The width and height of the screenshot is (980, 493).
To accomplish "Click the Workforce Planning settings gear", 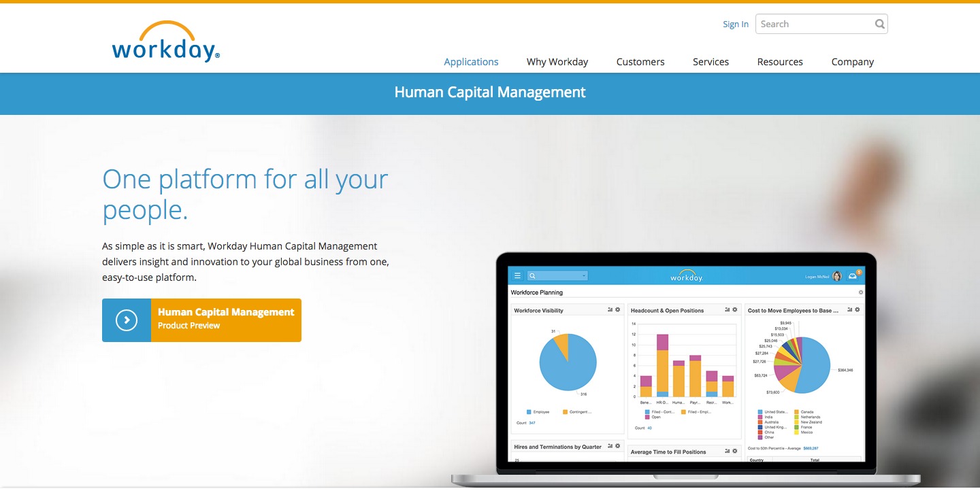I will click(x=861, y=292).
